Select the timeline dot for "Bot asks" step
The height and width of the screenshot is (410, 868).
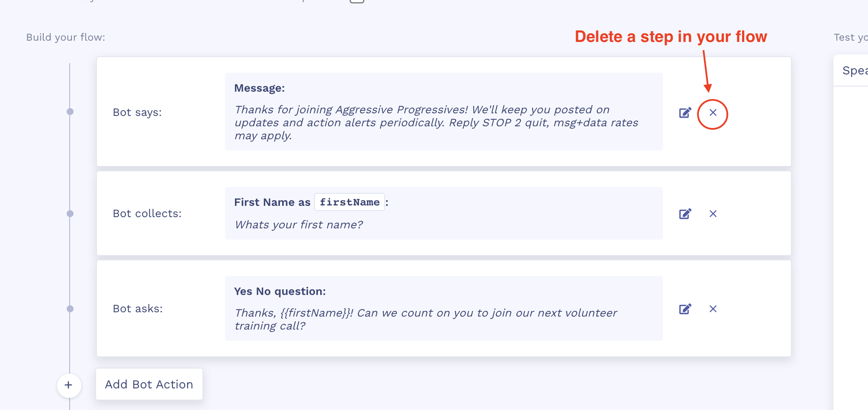click(x=70, y=309)
